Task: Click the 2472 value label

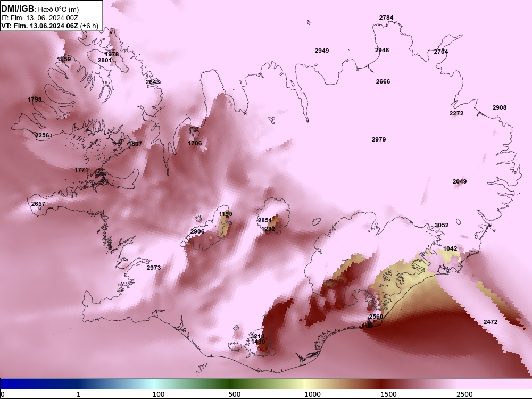Action: 491,322
